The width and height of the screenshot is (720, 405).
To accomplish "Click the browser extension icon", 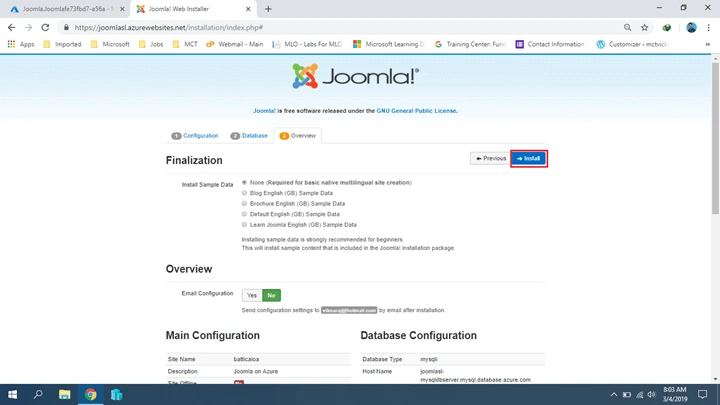I will tap(667, 28).
